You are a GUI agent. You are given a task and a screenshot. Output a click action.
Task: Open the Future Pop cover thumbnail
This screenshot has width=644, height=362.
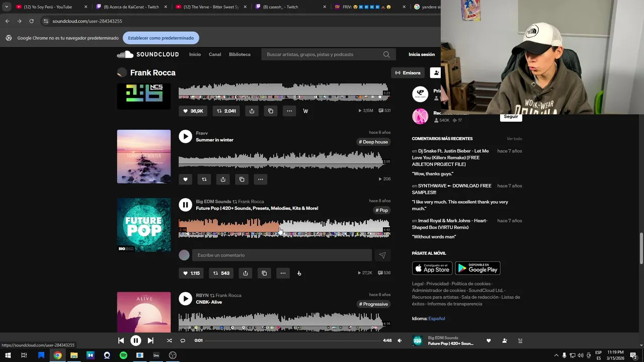(x=144, y=225)
